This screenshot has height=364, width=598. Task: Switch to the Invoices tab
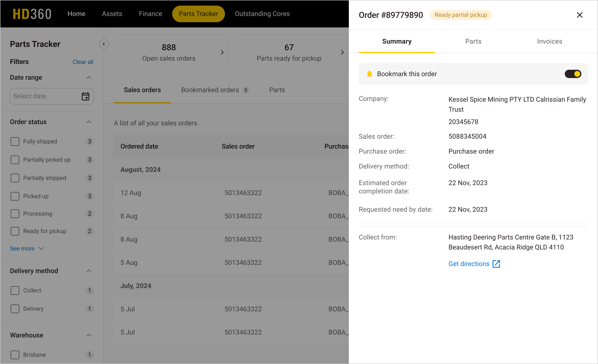[x=549, y=41]
